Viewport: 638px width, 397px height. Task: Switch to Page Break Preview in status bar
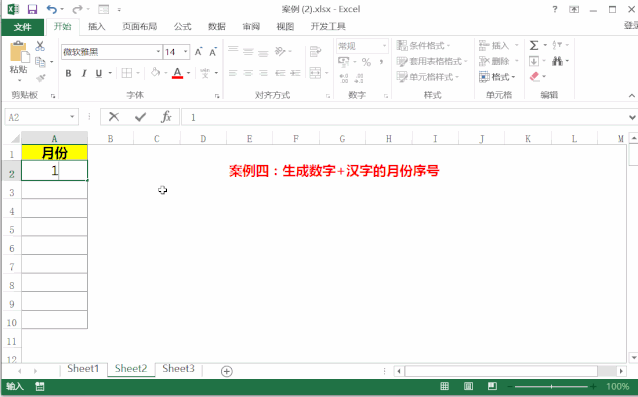[492, 386]
